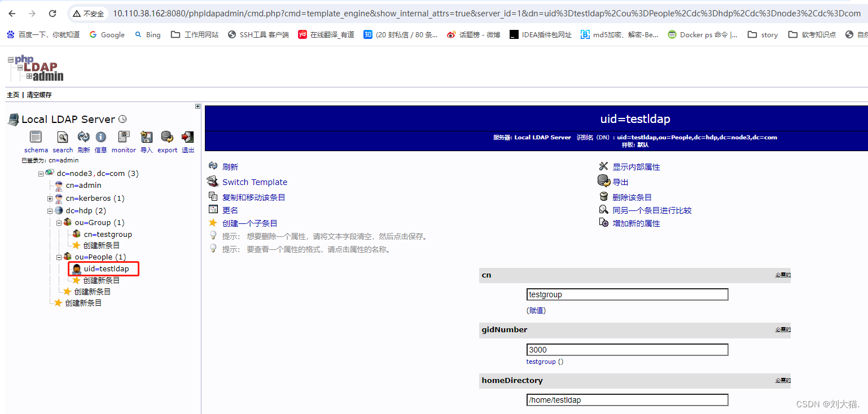Click the 增加新的属性 link
The image size is (868, 414).
tap(636, 223)
